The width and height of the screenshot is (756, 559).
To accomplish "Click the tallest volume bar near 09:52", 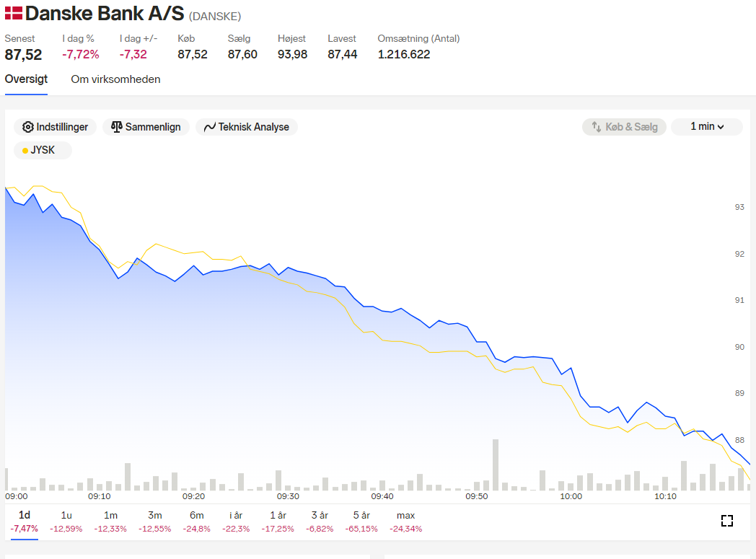I will click(x=495, y=465).
